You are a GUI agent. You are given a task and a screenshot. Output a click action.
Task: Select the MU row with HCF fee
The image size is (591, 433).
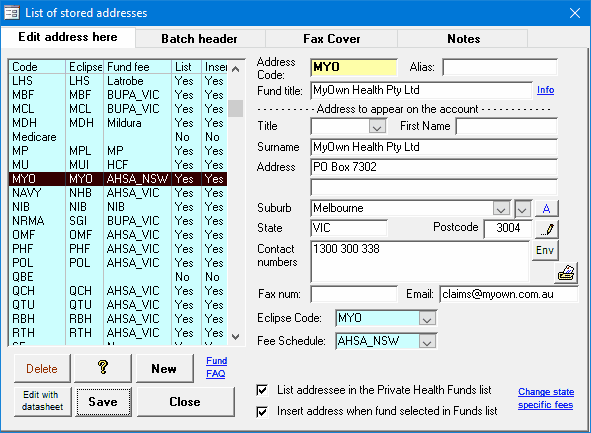coord(118,165)
